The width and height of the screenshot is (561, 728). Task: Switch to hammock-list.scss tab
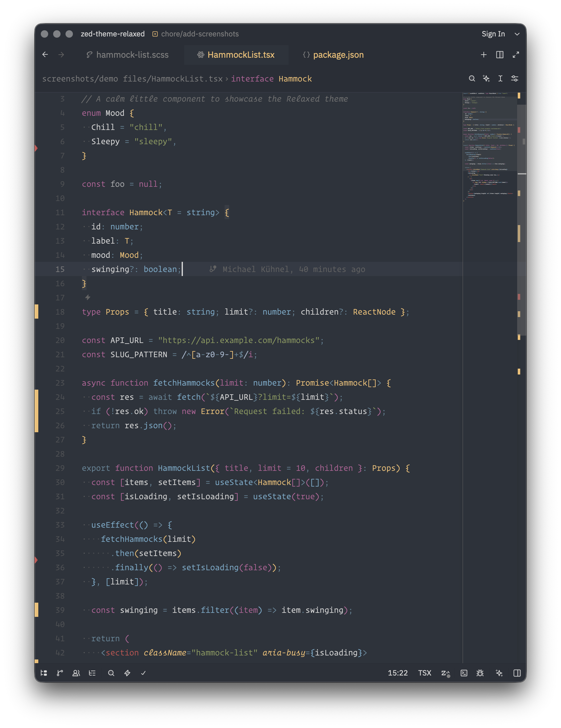tap(127, 55)
